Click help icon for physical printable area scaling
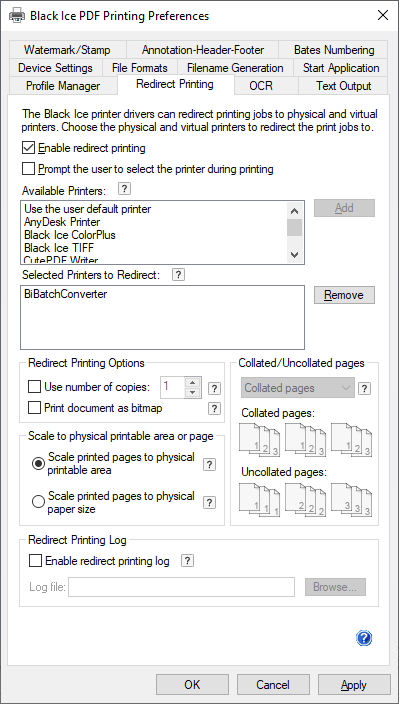This screenshot has width=399, height=704. (209, 464)
